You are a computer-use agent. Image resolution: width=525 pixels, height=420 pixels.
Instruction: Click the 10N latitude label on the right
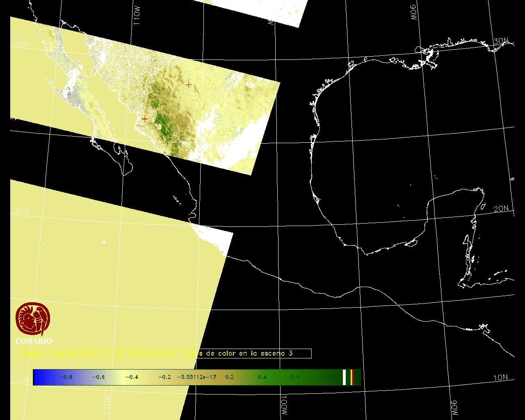click(x=500, y=378)
